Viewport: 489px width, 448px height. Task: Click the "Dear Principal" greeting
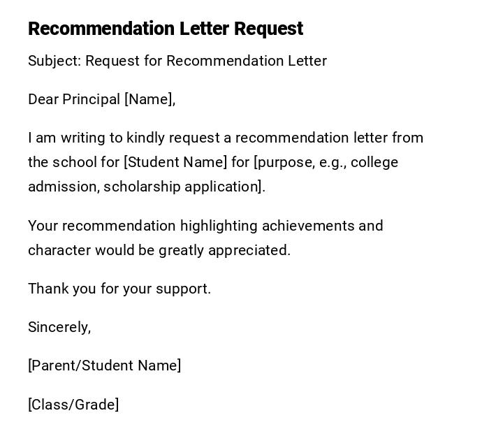74,99
